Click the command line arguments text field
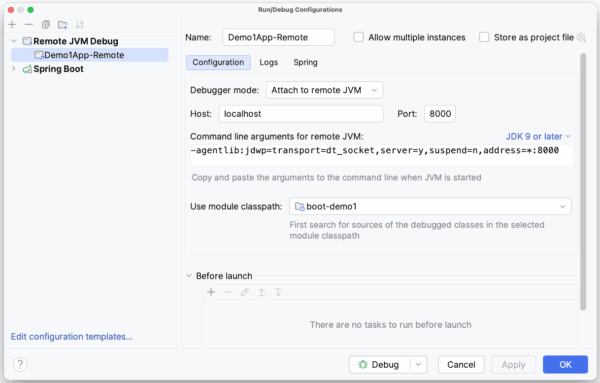The width and height of the screenshot is (600, 383). pos(382,155)
